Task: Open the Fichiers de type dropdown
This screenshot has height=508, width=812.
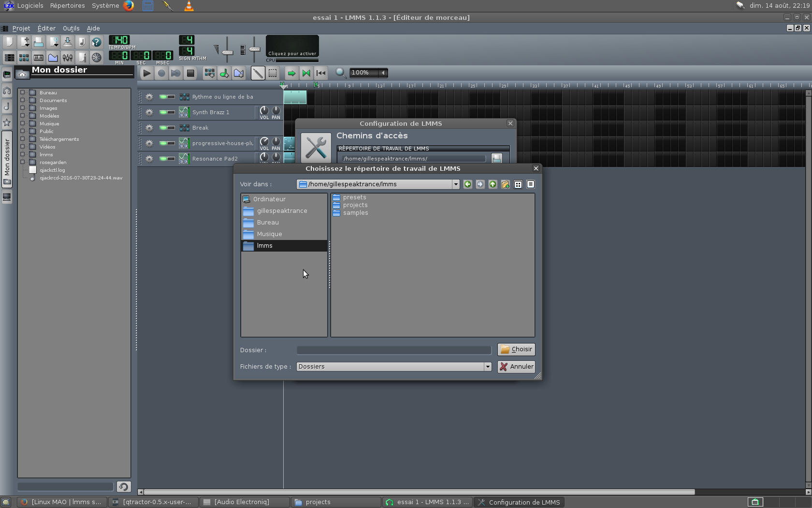Action: pos(394,367)
